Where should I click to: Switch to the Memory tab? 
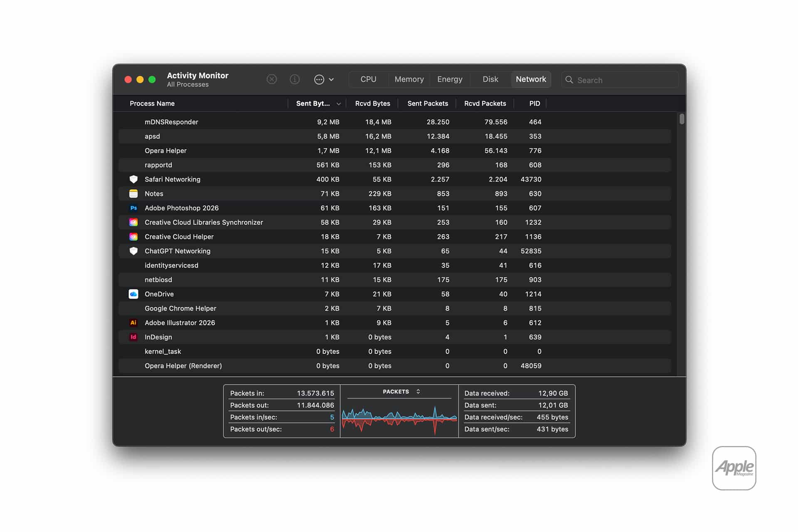(x=409, y=79)
